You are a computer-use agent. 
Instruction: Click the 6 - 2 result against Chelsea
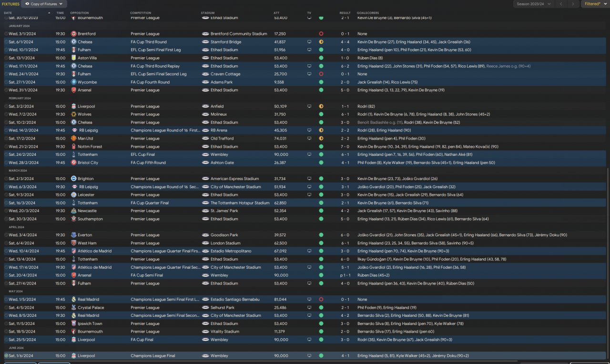[x=345, y=66]
